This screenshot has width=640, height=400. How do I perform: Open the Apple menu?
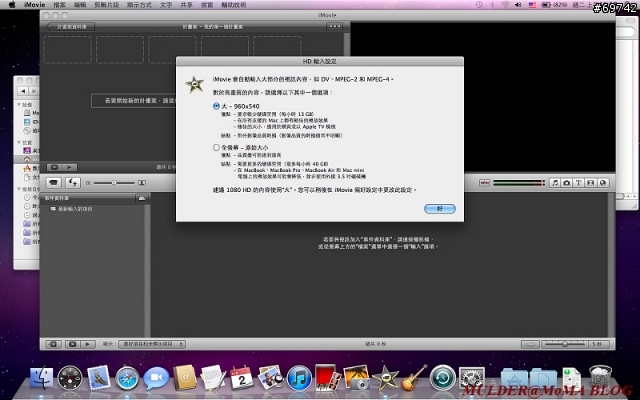12,5
